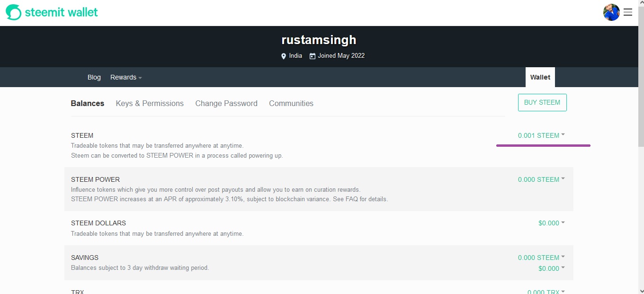Click the Joined May 2022 text
Screen dimensions: 644x294
tap(341, 56)
